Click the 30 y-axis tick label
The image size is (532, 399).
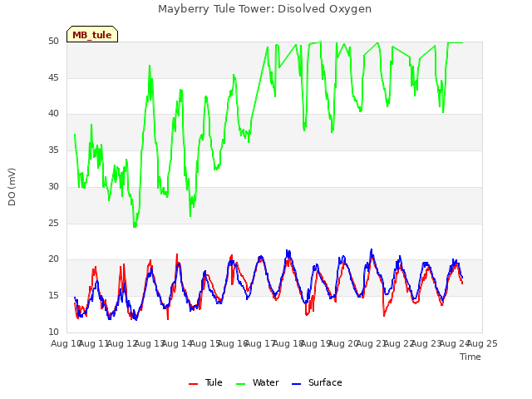pos(53,186)
